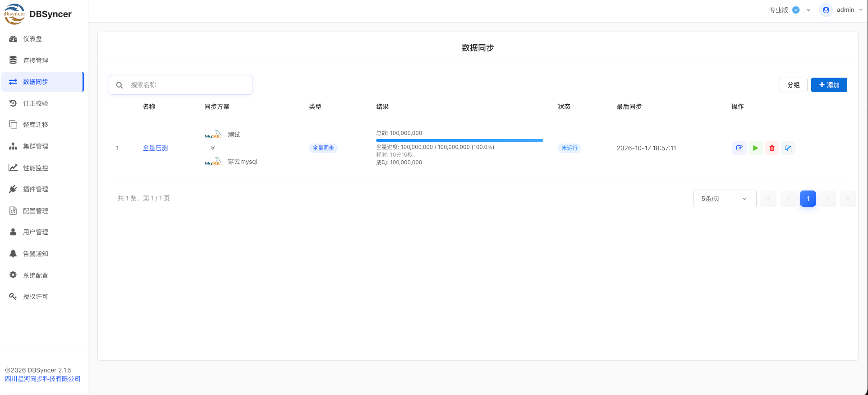Select 性能监控 in the sidebar
Screen dimensions: 868x395
43,167
